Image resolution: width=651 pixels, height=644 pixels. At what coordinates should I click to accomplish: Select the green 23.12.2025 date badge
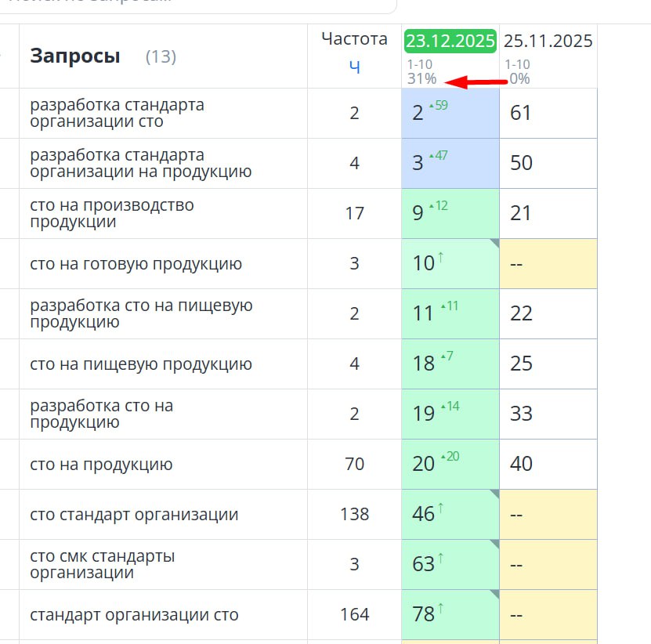click(450, 41)
